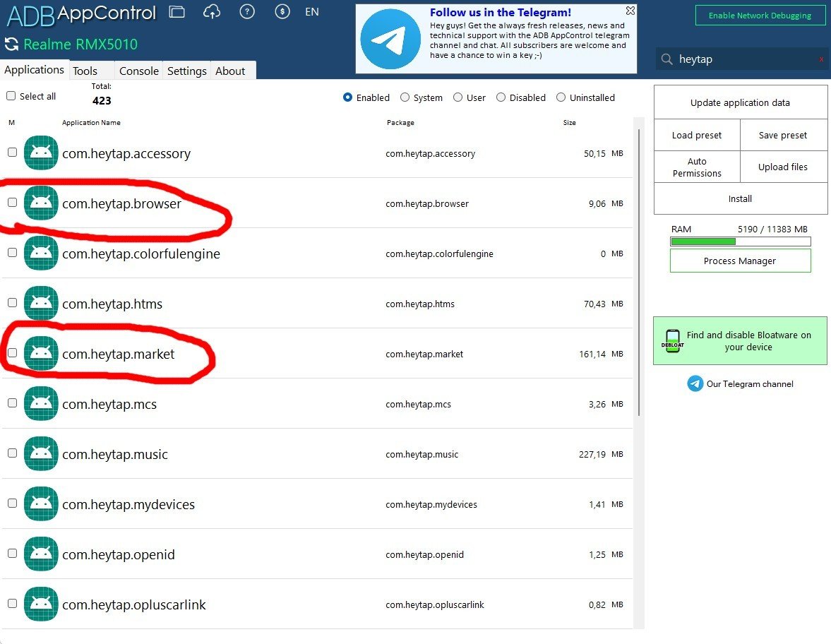Check the com.heytap.htms checkbox
831x644 pixels.
coord(12,303)
